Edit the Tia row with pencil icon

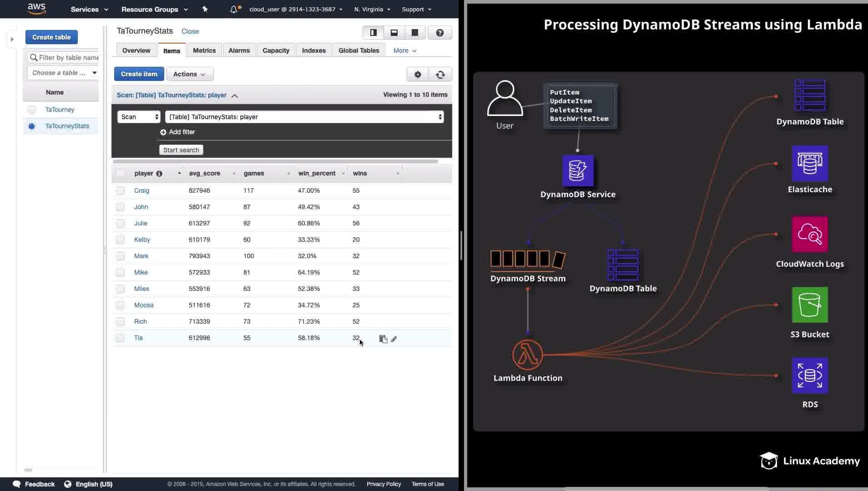[x=394, y=339]
